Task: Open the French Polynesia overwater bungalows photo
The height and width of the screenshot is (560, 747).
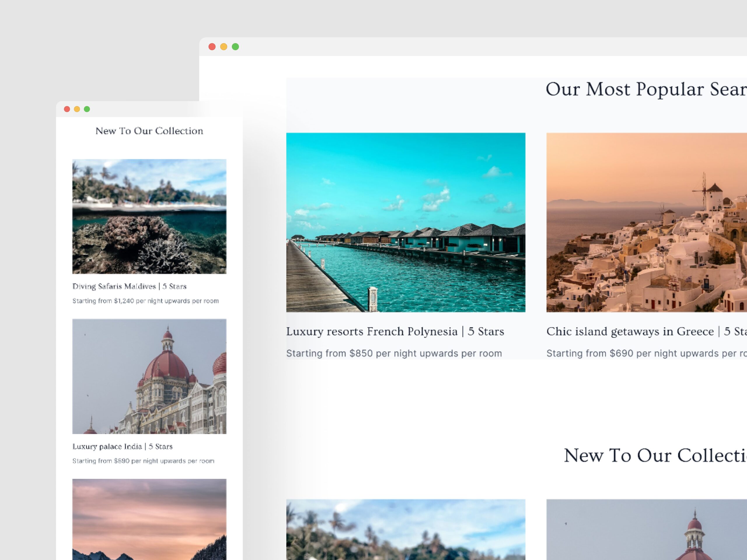Action: [x=406, y=222]
